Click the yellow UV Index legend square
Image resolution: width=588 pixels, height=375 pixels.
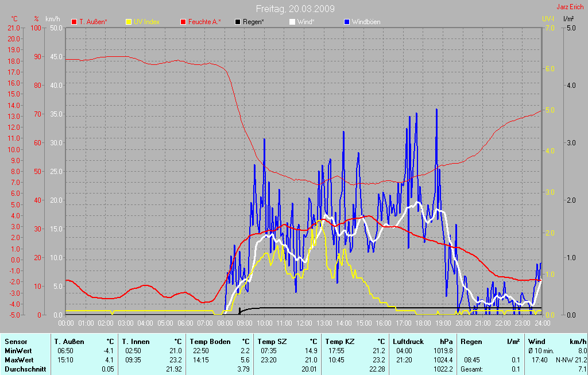tap(129, 22)
